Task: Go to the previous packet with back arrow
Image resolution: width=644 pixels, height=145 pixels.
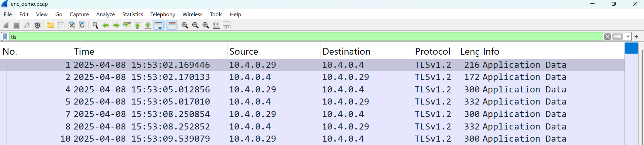Action: point(106,25)
